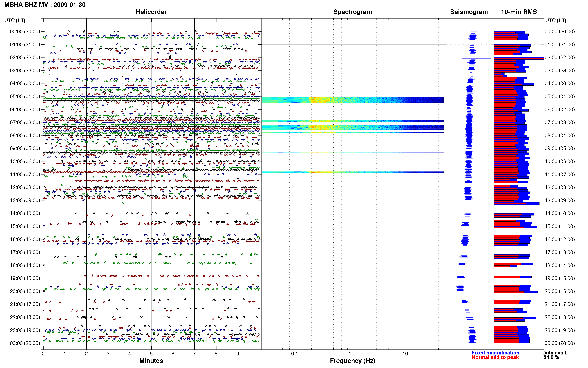Click the '0.1' frequency tick label
This screenshot has height=368, width=588.
295,354
